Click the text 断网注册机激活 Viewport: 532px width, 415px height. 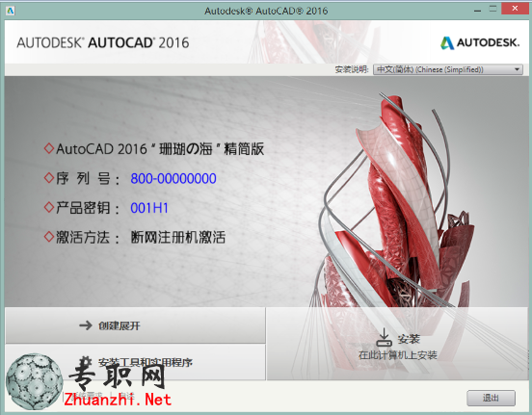[x=178, y=237]
